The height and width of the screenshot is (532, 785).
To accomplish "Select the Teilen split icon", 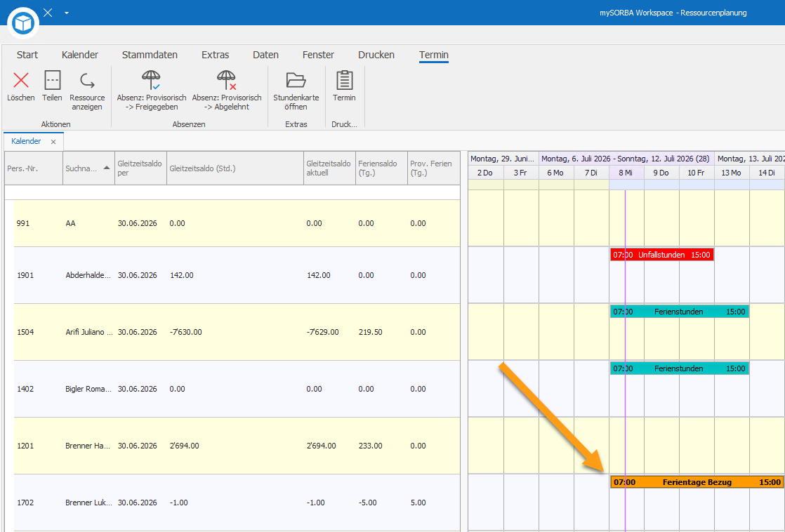I will 52,80.
